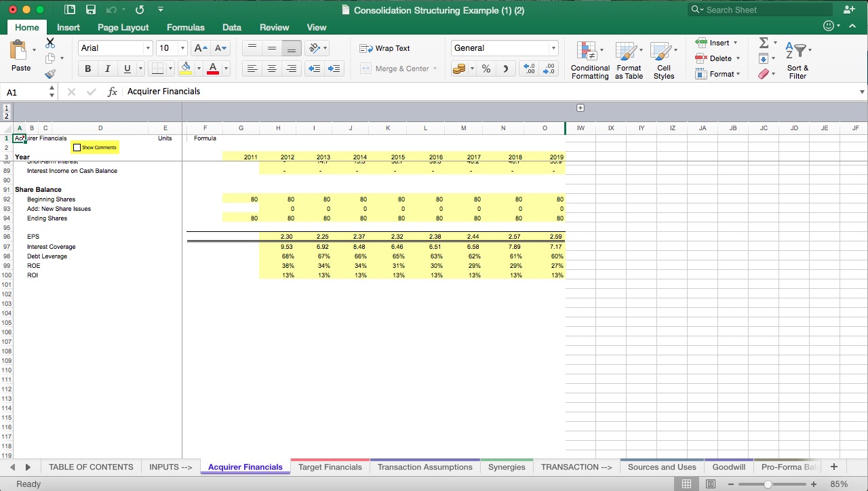Open Conditional Formatting options
Image resolution: width=868 pixels, height=491 pixels.
pos(589,60)
